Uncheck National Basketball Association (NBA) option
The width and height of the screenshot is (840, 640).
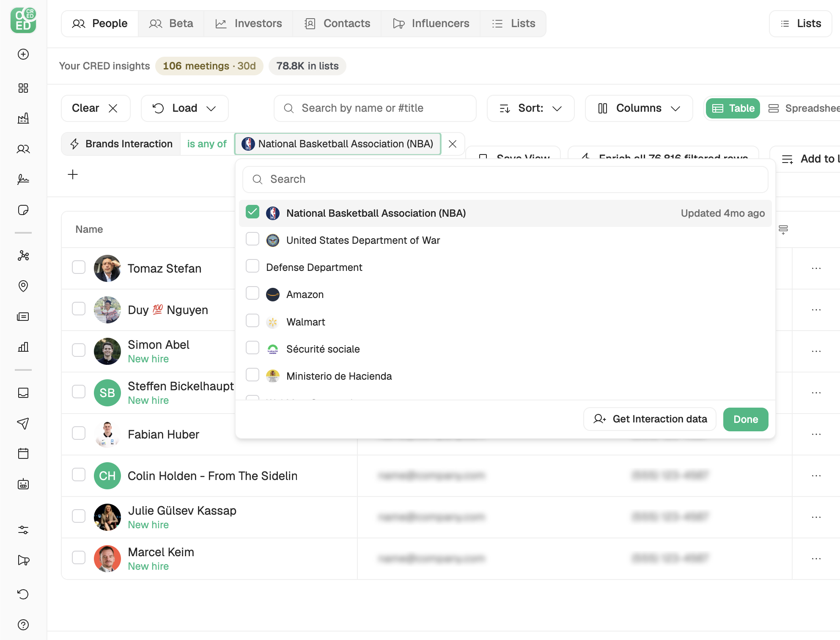click(253, 212)
